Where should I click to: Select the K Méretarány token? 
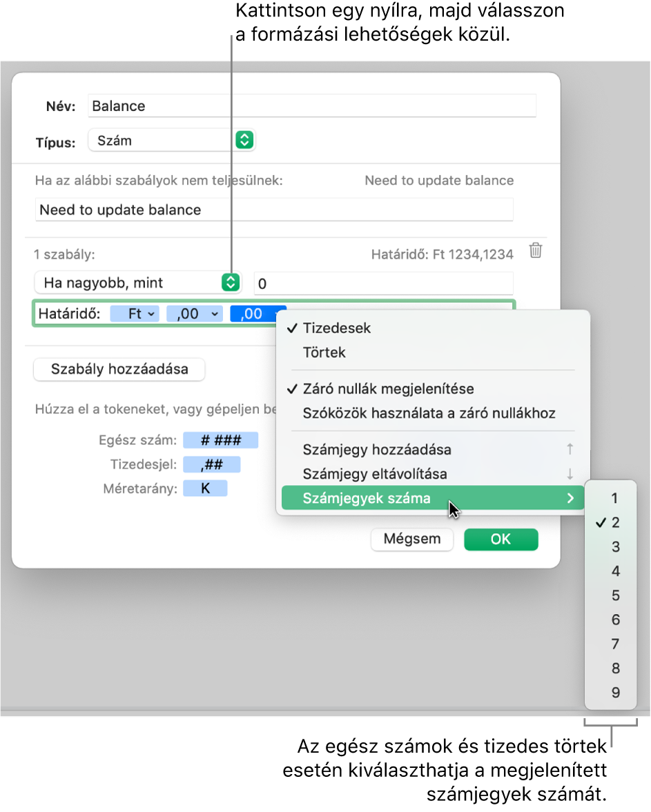(x=205, y=488)
